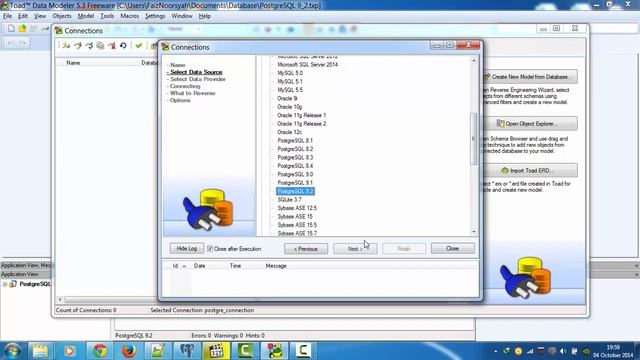This screenshot has width=640, height=360.
Task: Open the Model menu
Action: (86, 16)
